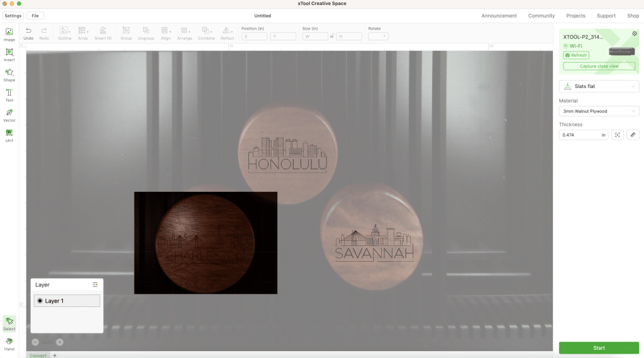Open the Align options

pyautogui.click(x=165, y=33)
